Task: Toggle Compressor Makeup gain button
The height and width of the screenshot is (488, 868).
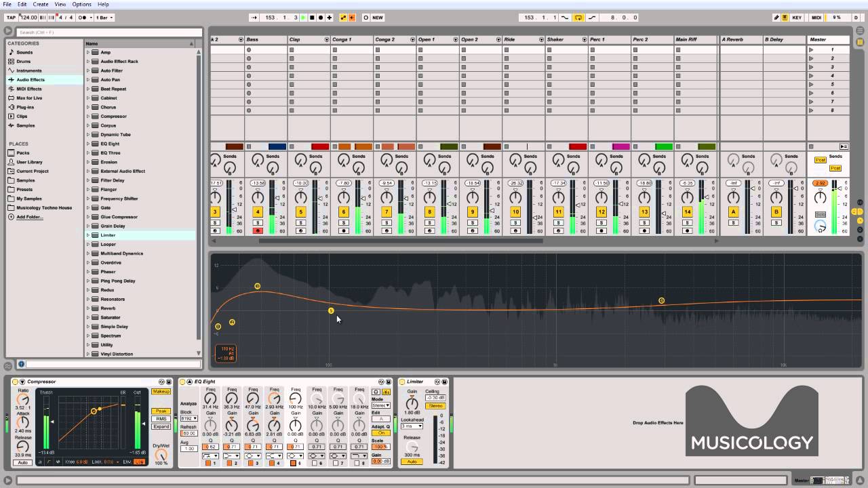Action: 161,392
